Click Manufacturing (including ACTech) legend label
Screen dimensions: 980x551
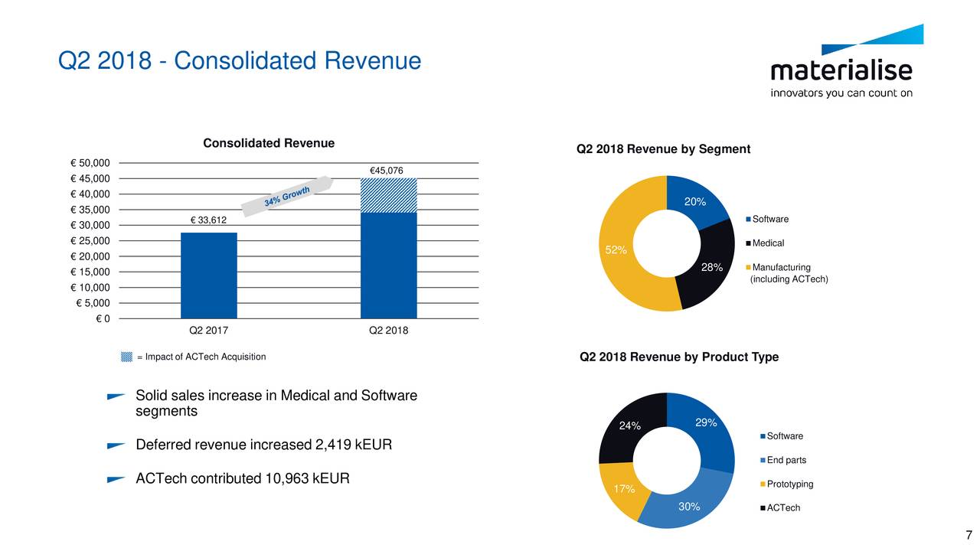791,273
